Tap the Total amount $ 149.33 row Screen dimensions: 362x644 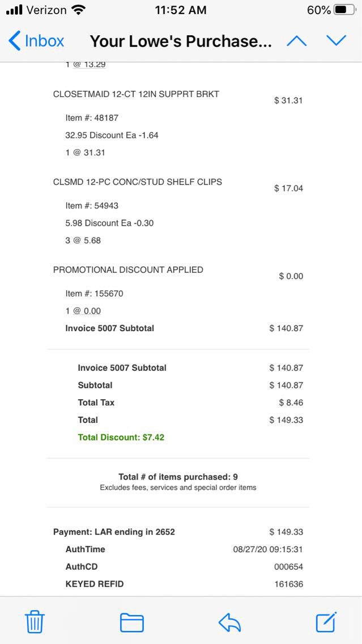tap(286, 420)
